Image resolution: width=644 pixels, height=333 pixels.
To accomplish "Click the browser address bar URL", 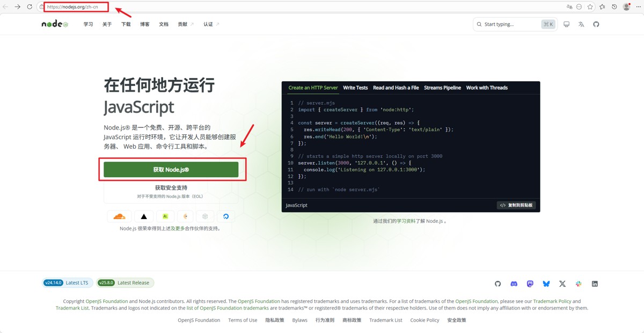I will tap(72, 7).
